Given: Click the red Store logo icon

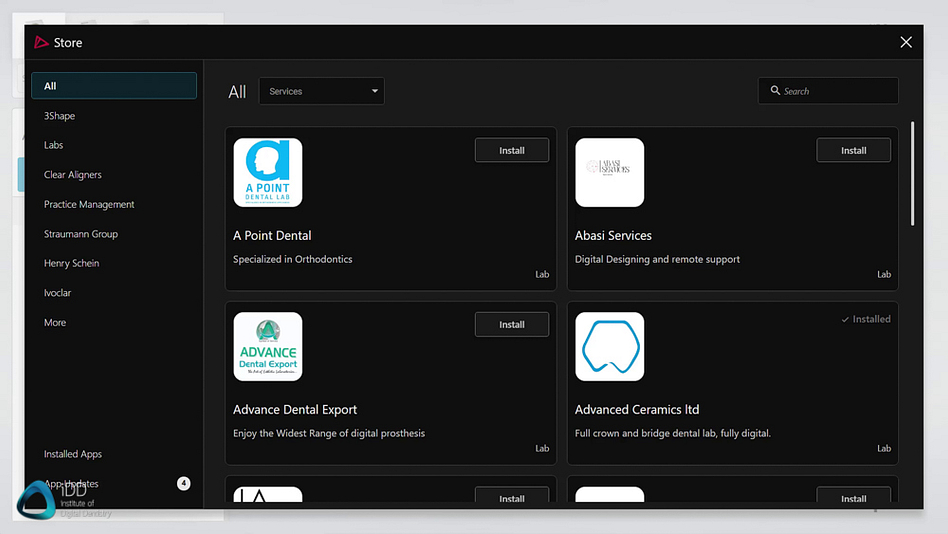Looking at the screenshot, I should (x=41, y=43).
